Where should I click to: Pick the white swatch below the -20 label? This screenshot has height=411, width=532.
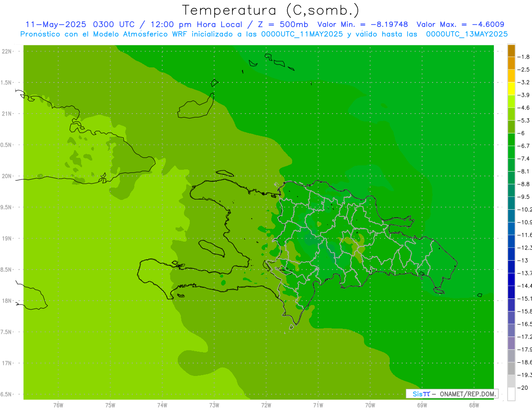511,394
